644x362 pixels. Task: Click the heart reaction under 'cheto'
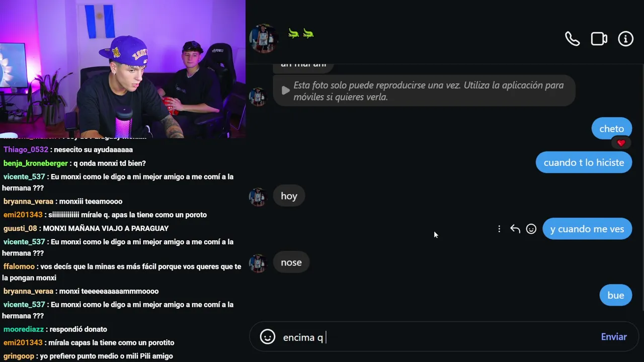coord(621,143)
